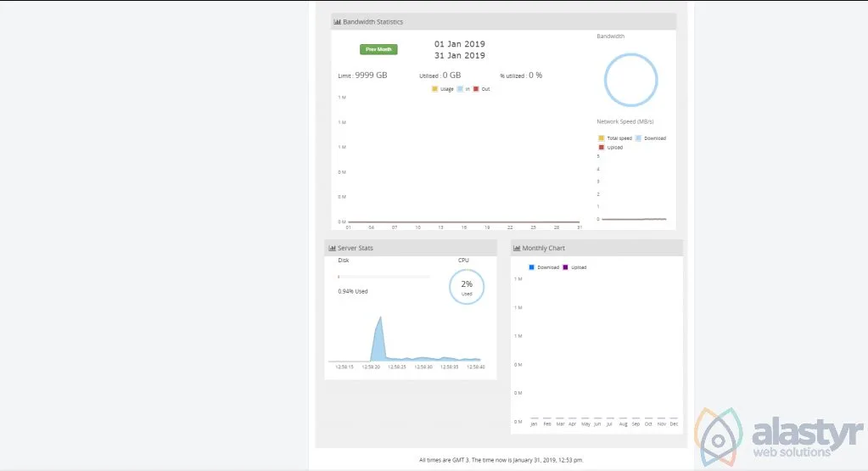Click the Bandwidth donut circle
868x471 pixels.
point(631,80)
